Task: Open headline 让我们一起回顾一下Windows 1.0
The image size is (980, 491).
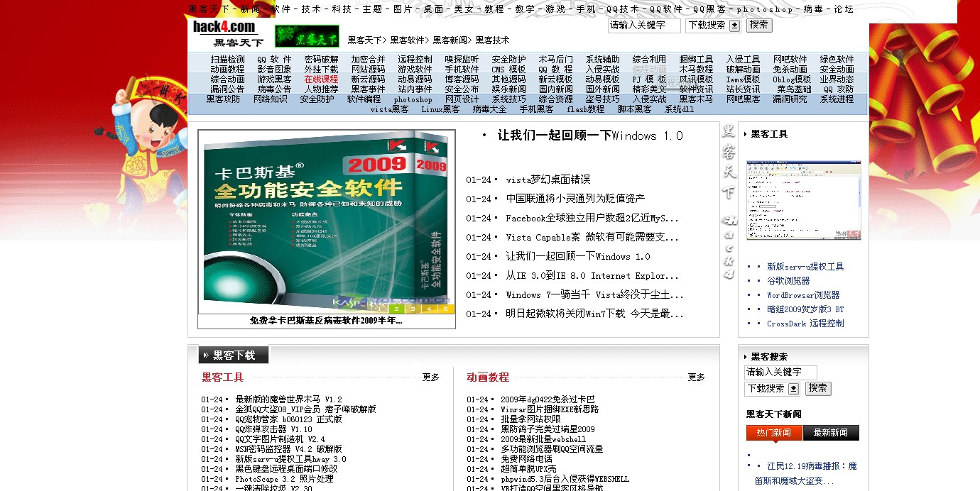Action: (x=589, y=136)
